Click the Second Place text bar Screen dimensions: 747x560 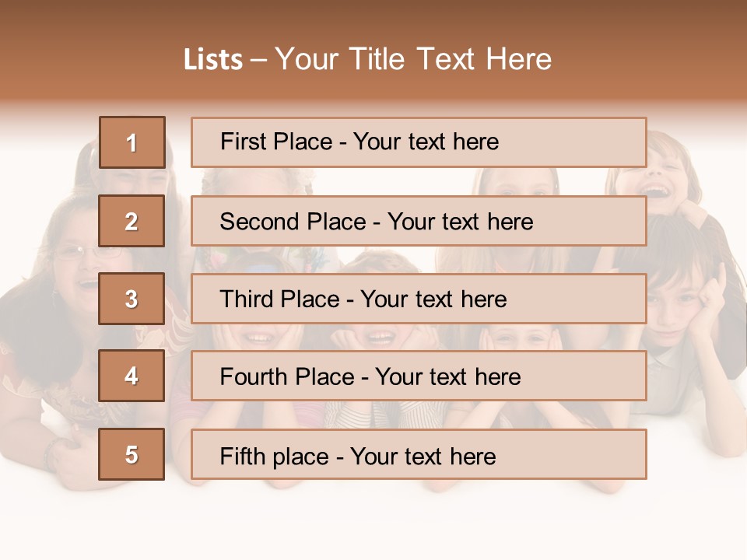point(419,221)
